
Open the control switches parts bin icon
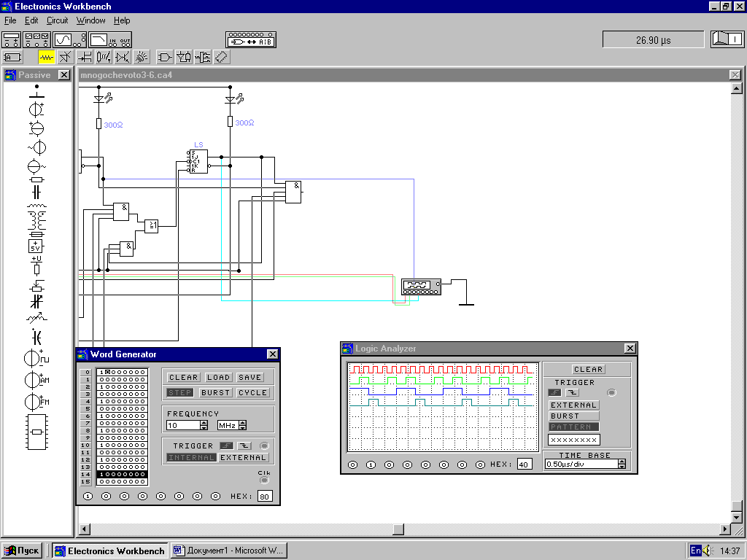point(104,58)
